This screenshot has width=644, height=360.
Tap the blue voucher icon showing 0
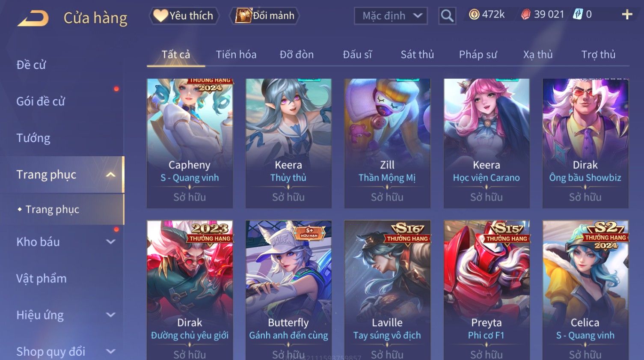pyautogui.click(x=578, y=15)
